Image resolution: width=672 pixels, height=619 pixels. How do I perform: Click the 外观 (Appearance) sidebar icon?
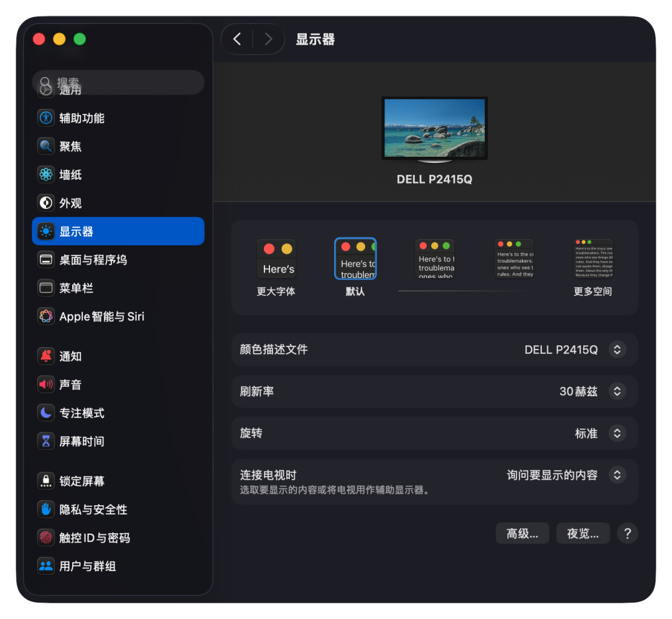[x=75, y=203]
